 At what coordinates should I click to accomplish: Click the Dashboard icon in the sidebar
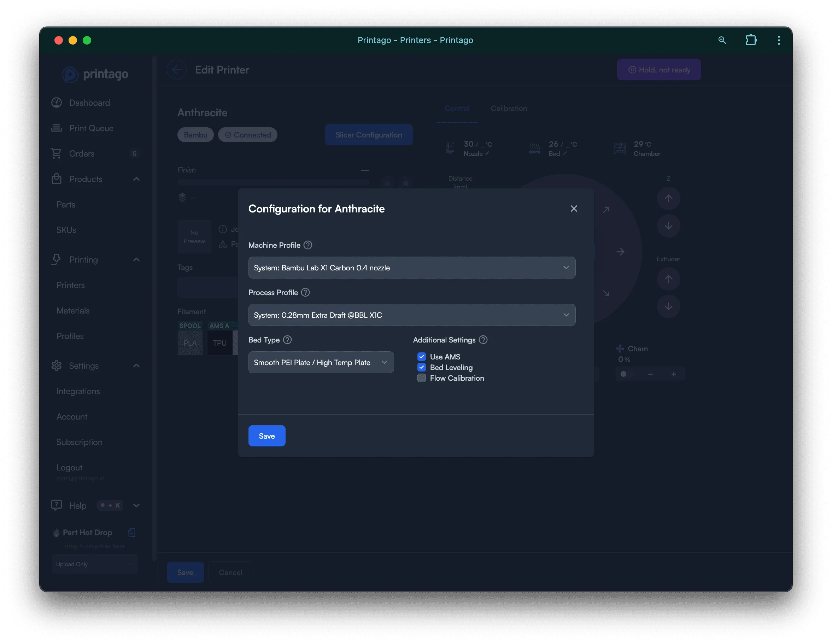[57, 103]
